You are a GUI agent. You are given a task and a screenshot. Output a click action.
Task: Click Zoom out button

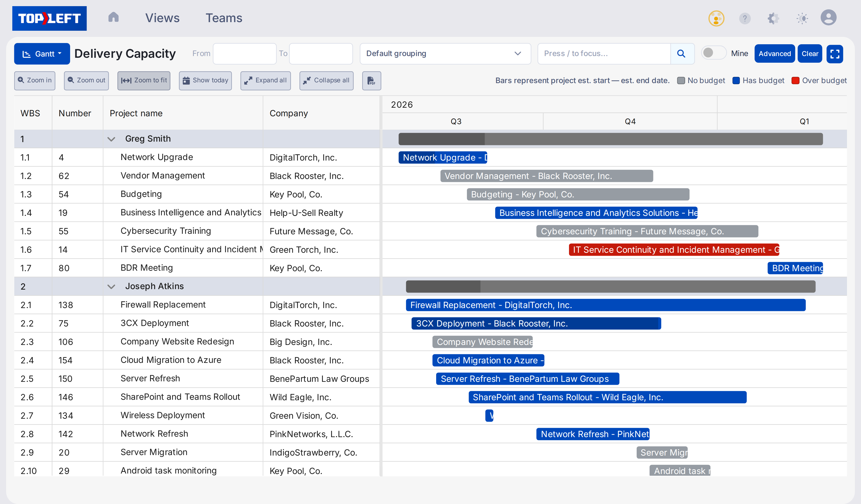coord(86,81)
